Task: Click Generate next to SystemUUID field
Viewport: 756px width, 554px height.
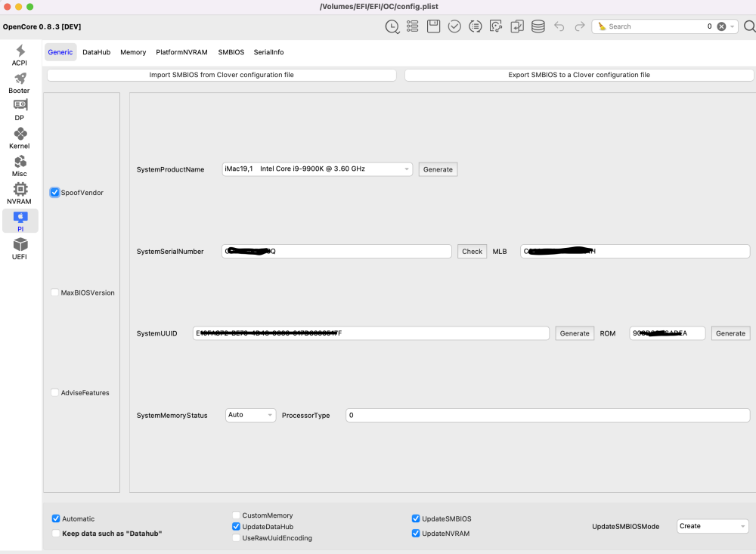Action: 575,333
